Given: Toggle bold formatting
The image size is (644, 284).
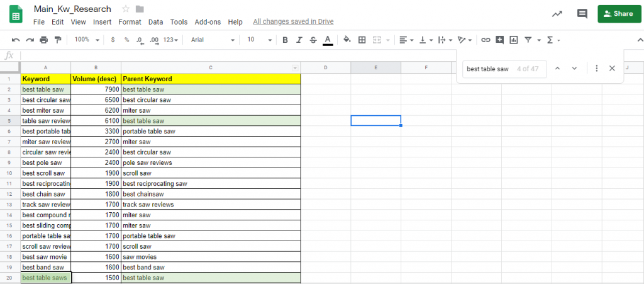Looking at the screenshot, I should (285, 40).
